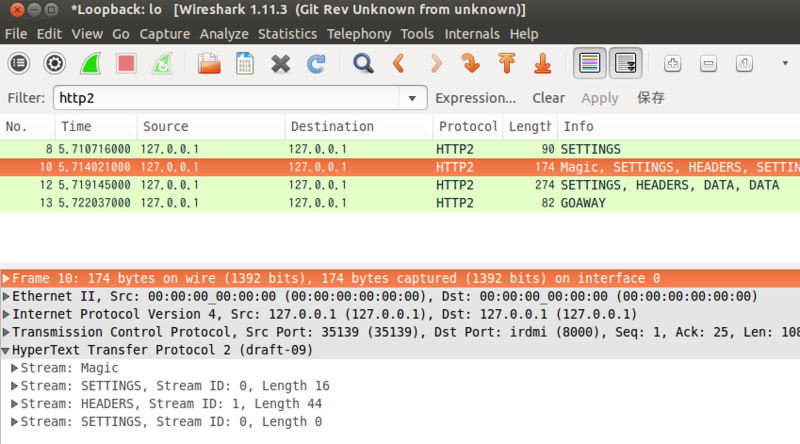Viewport: 800px width, 444px height.
Task: Expand Stream: HEADERS Stream ID 1 item
Action: (15, 404)
